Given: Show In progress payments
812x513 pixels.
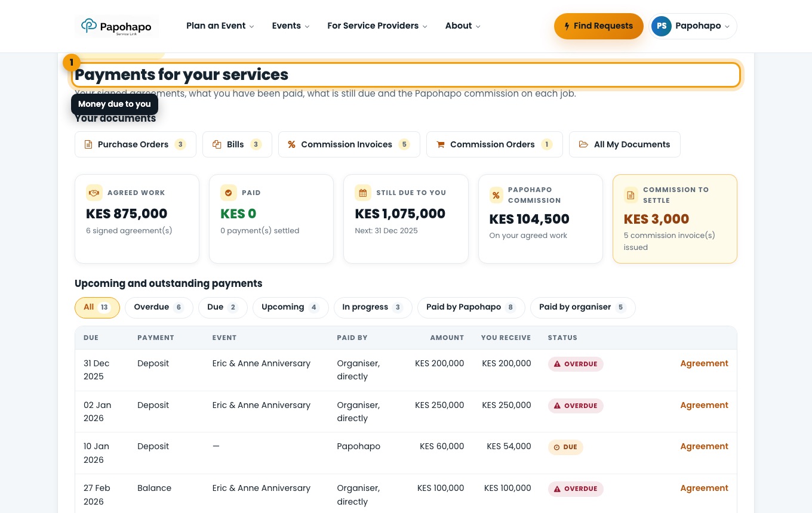Looking at the screenshot, I should [x=373, y=307].
